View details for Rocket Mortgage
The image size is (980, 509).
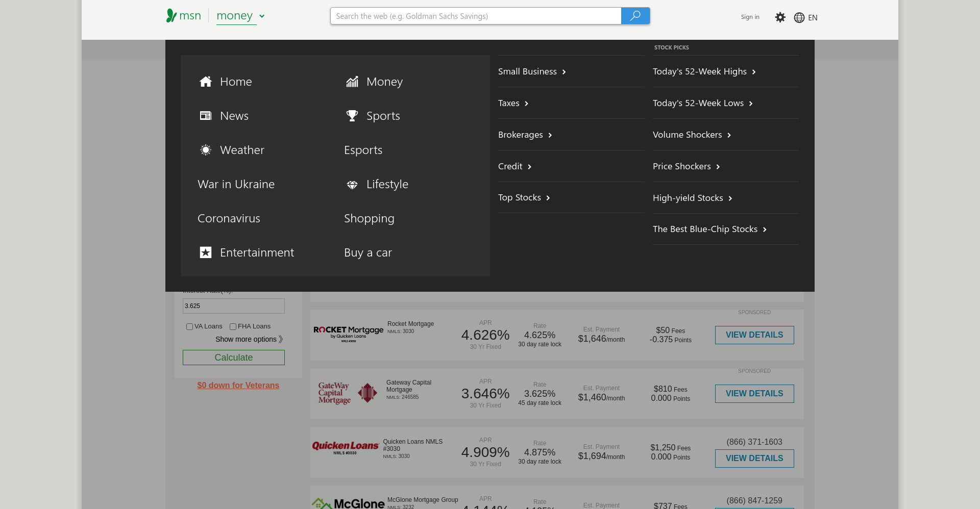754,335
